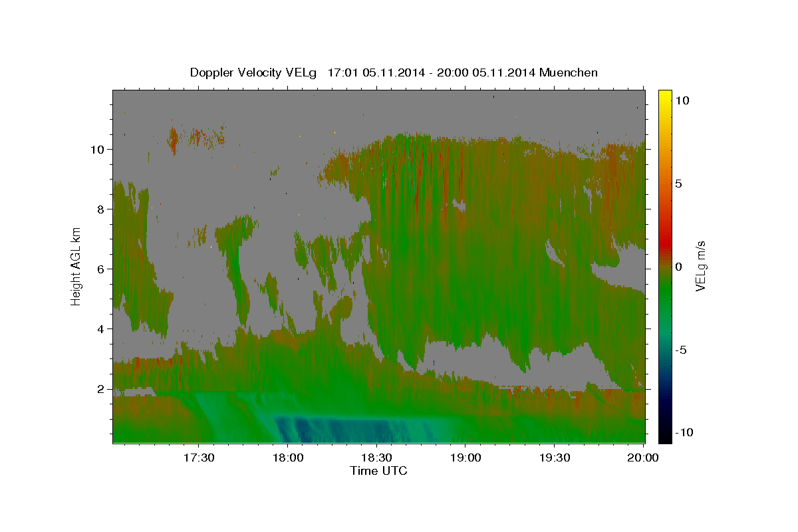Viewport: 798px width, 532px height.
Task: Click the yellow top of the colorbar
Action: click(x=665, y=96)
